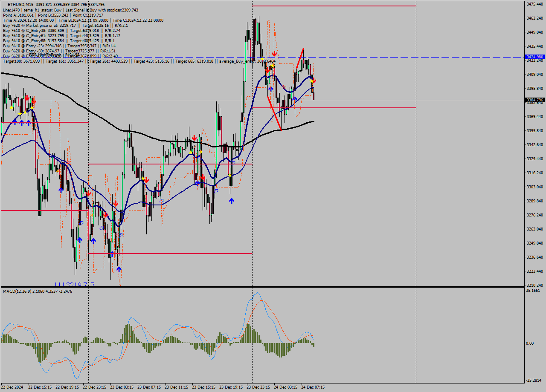This screenshot has width=546, height=392.
Task: Click the 3223.440 price axis label
Action: click(535, 271)
